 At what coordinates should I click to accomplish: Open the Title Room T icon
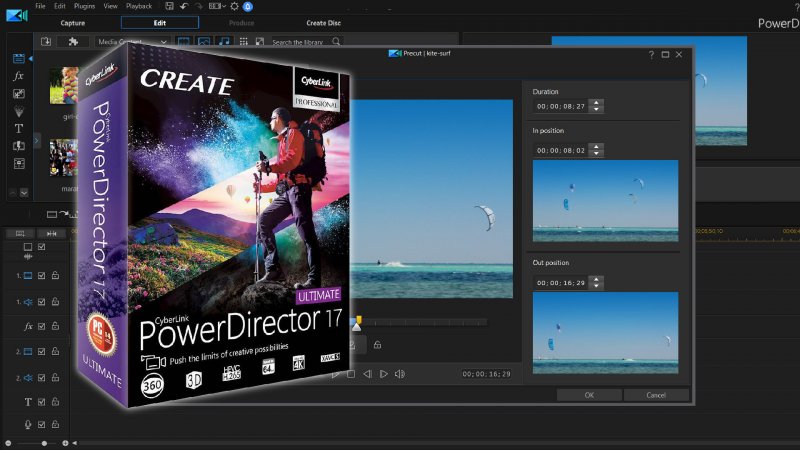[x=18, y=128]
